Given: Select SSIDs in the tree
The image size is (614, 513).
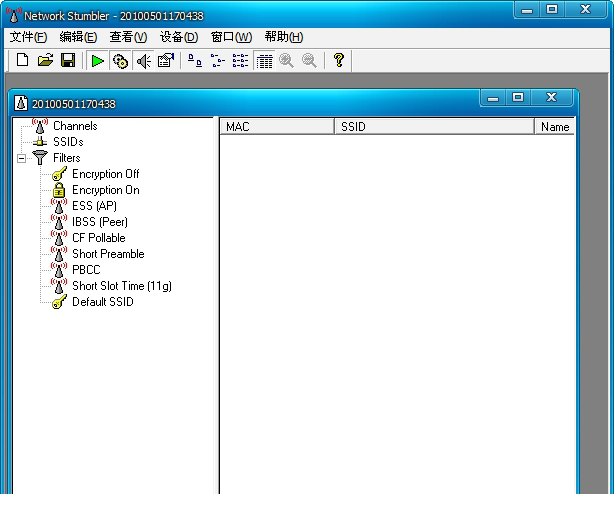Looking at the screenshot, I should (68, 142).
